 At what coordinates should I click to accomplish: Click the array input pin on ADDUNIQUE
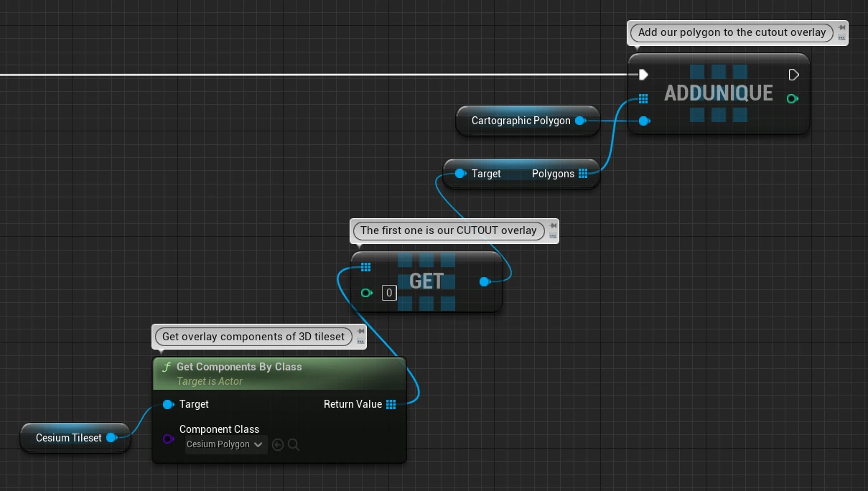coord(643,98)
